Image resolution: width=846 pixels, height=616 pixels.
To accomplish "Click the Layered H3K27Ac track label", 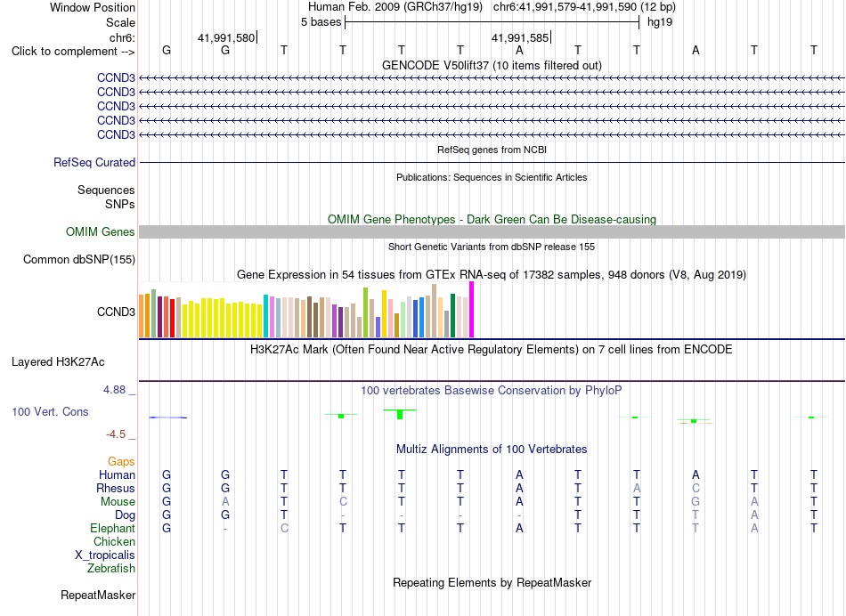I will pos(58,362).
